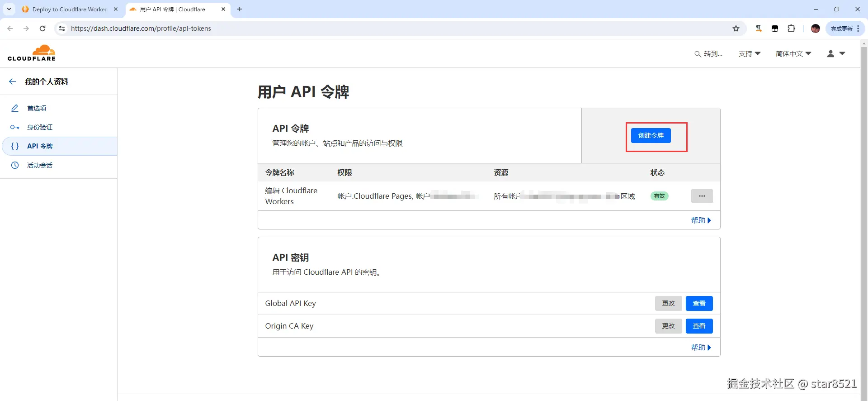Click the clock icon beside 活动会话

point(15,165)
